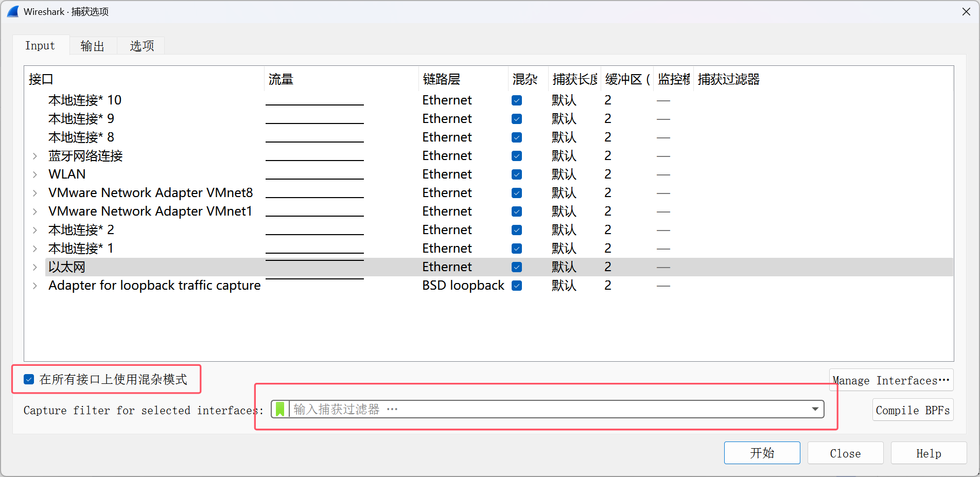Click the Compile BPFs button
This screenshot has height=477, width=980.
[913, 410]
